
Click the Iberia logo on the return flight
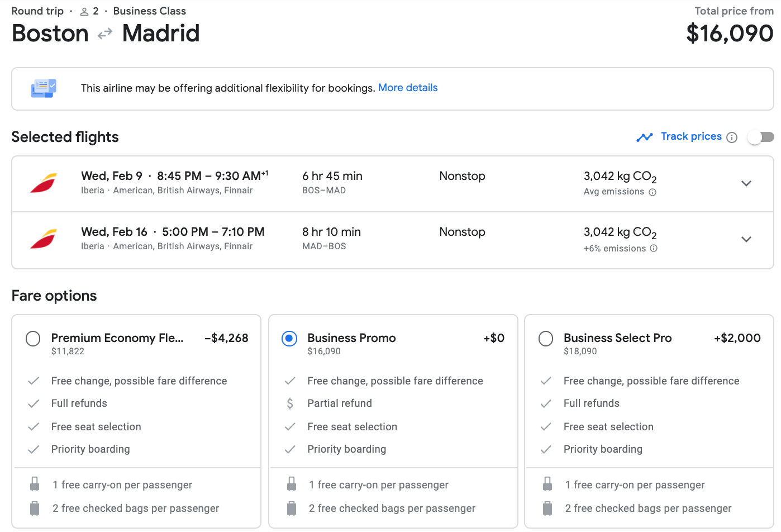click(x=44, y=238)
